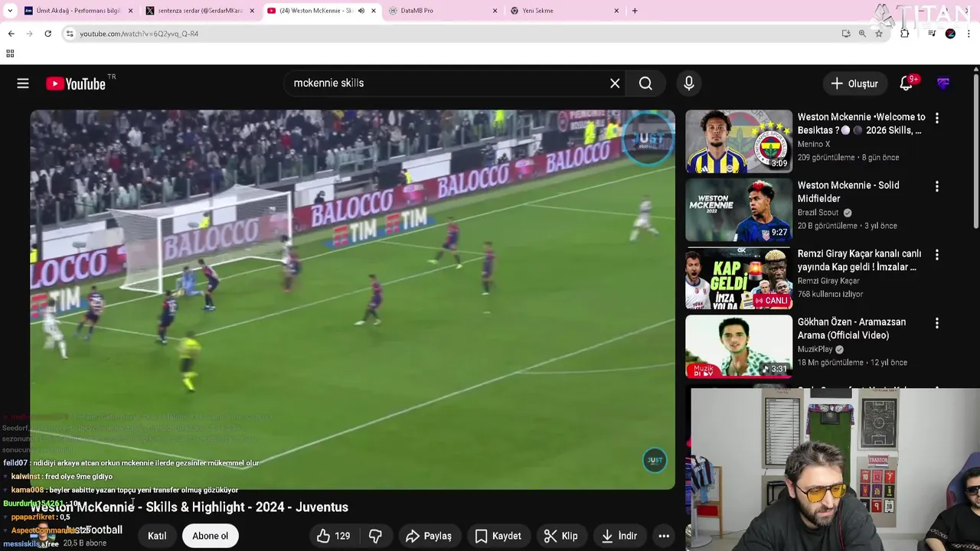Viewport: 980px width, 551px height.
Task: Open the apps grid in bookmarks bar
Action: tap(10, 54)
